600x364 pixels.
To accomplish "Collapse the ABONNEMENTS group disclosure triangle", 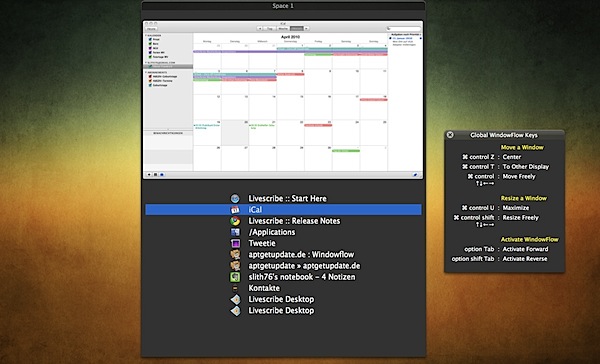I will coord(146,72).
